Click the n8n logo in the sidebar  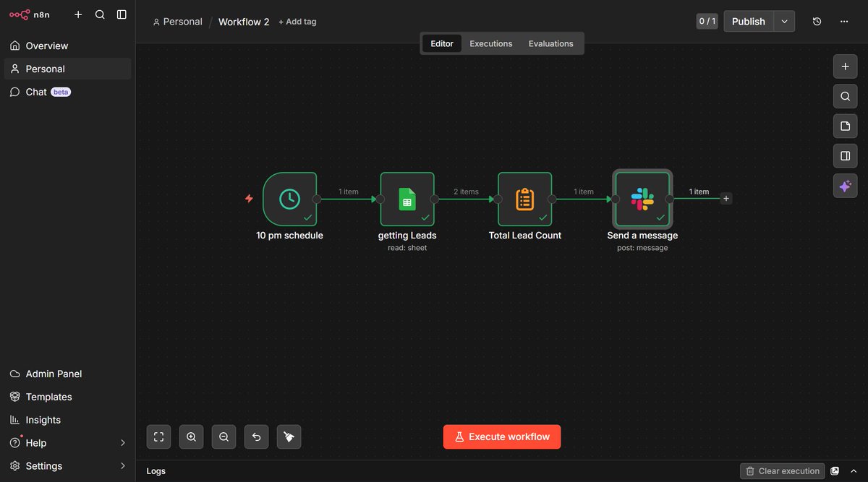pos(29,14)
